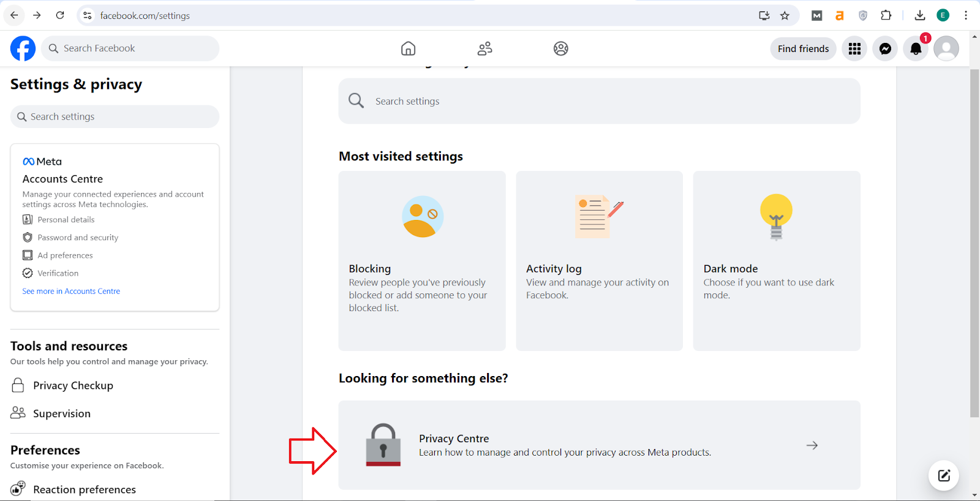This screenshot has height=501, width=980.
Task: Click See more in Accounts Centre
Action: pyautogui.click(x=71, y=291)
